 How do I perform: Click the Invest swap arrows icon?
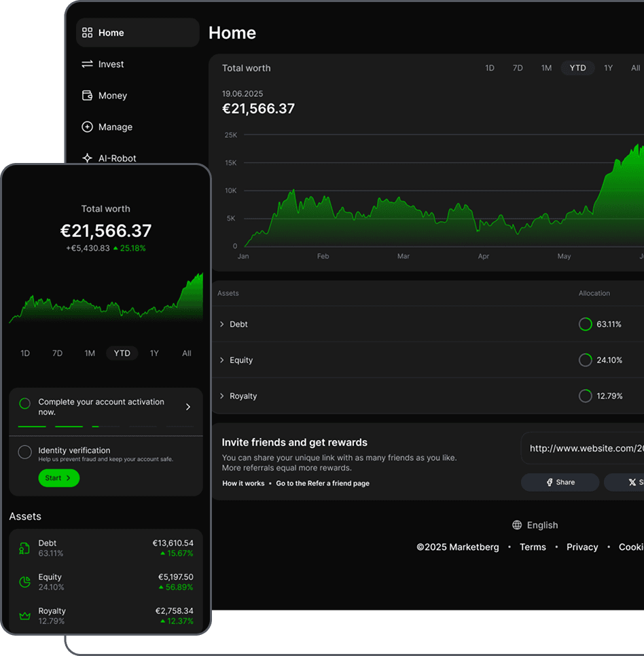[87, 64]
